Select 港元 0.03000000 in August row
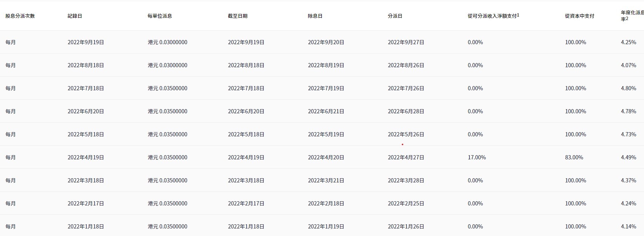 (167, 65)
